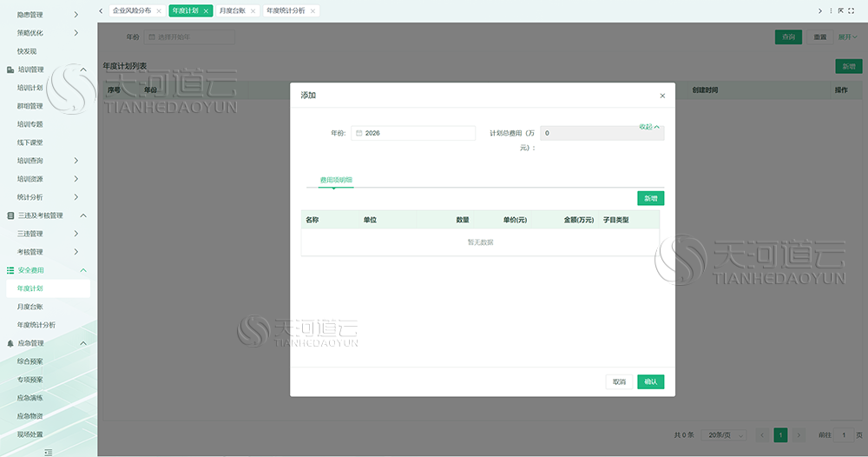Select page 1 in pagination
Image resolution: width=868 pixels, height=457 pixels.
click(x=780, y=434)
